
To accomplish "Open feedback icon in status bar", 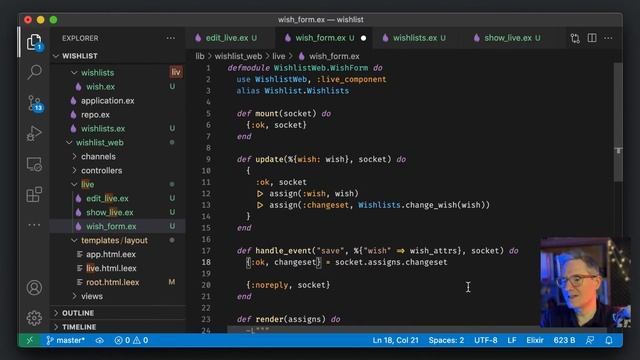I will (590, 340).
